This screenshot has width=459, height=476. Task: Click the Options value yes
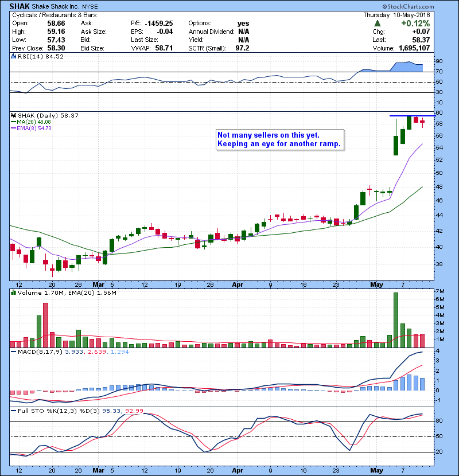click(x=243, y=24)
